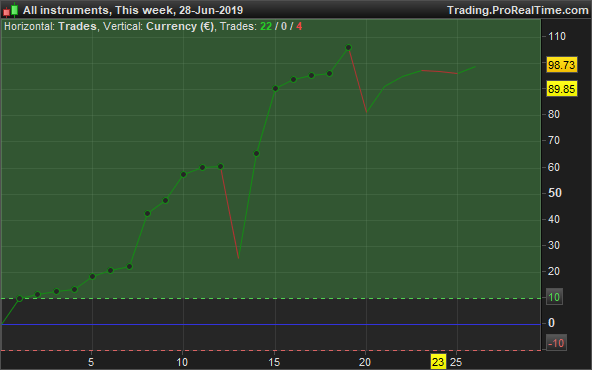Click the 20 label on the trades axis
Viewport: 592px width, 370px height.
point(365,362)
